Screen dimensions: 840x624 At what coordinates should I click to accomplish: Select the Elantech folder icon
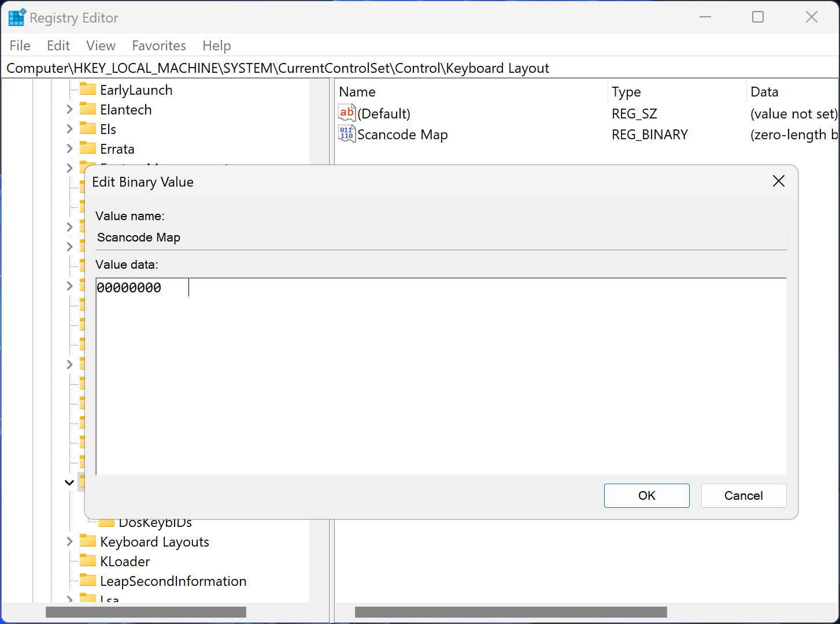[x=88, y=109]
